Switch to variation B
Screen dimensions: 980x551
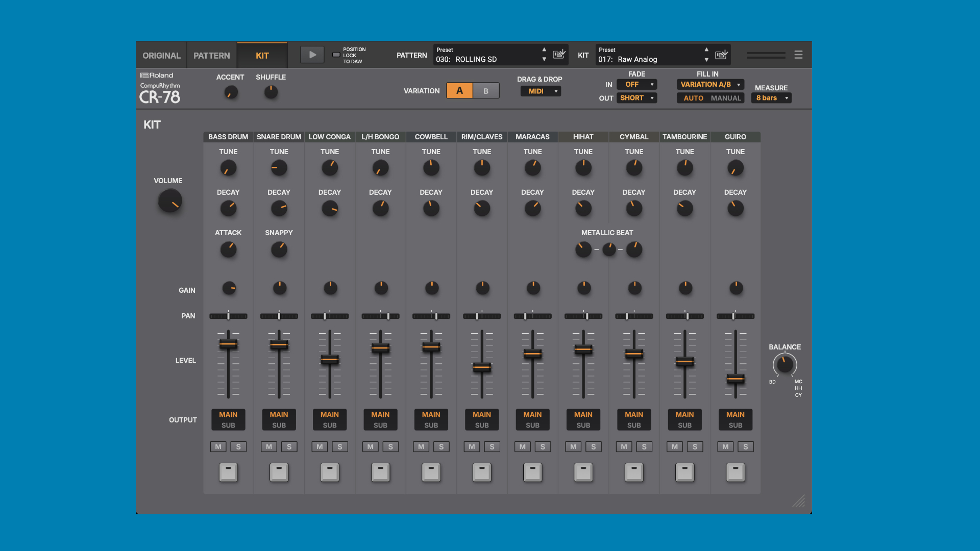point(485,91)
